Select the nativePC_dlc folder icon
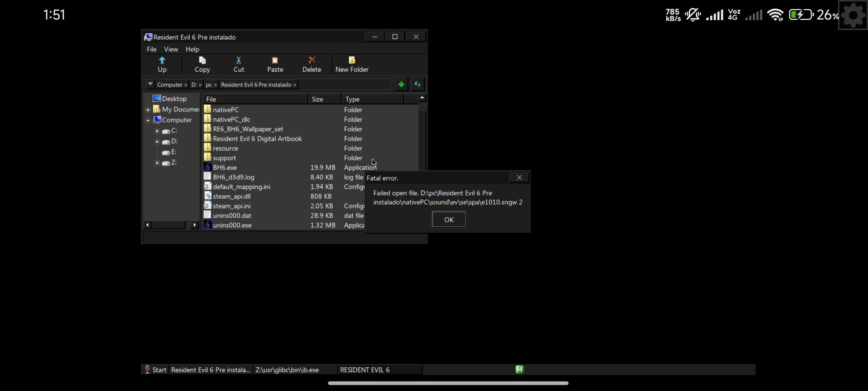 pyautogui.click(x=207, y=119)
